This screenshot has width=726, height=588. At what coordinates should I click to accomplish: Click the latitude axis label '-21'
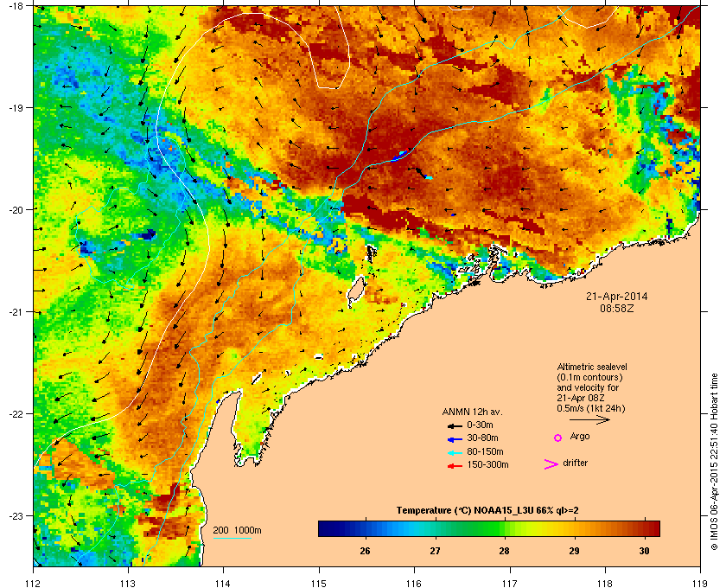coord(16,312)
